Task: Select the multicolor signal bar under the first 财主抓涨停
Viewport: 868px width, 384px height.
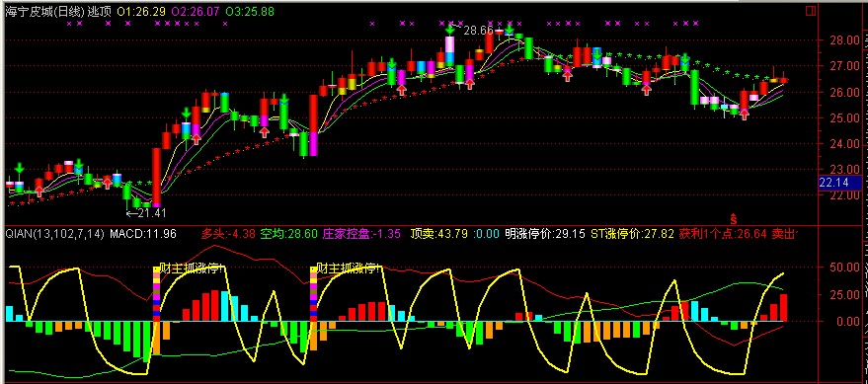Action: (x=156, y=293)
